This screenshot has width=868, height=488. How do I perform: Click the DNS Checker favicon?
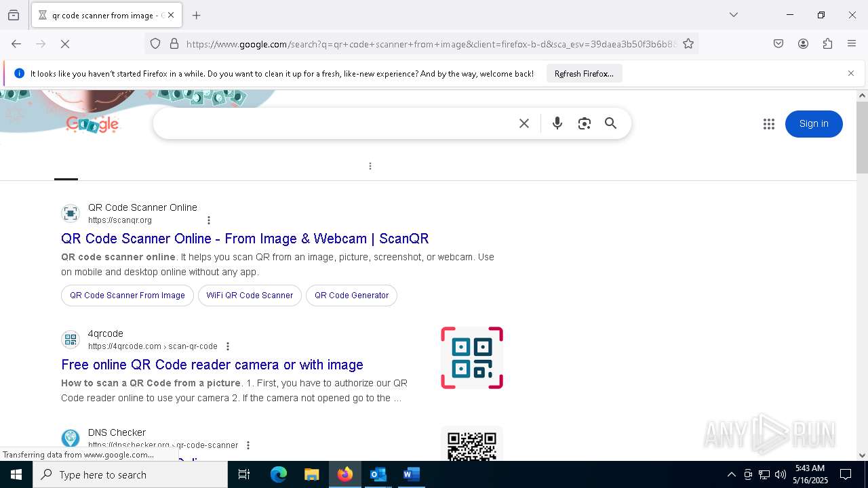(x=71, y=439)
